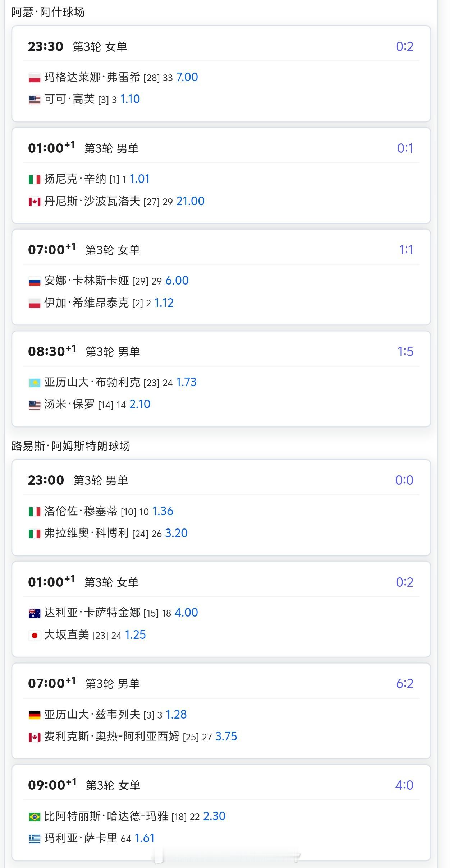Select odds 7.00 for 玛格达莱娜·弗雷希
The image size is (453, 868).
(187, 77)
